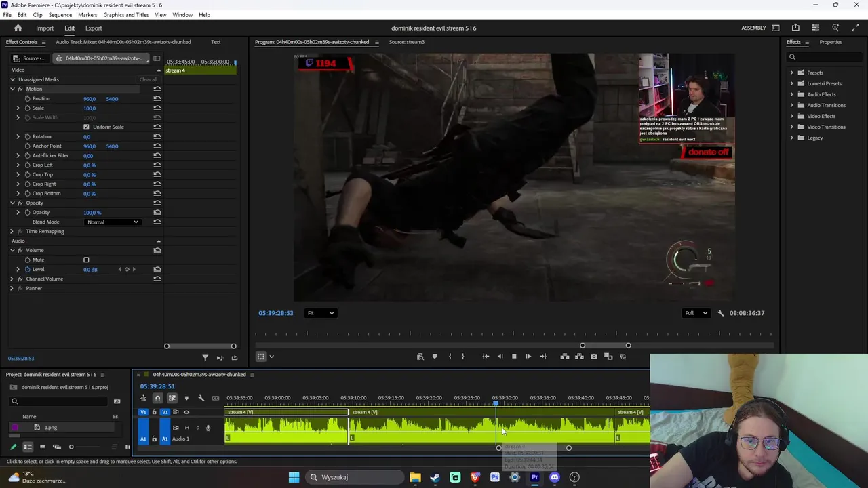Enable the Volume Mute checkbox
This screenshot has height=488, width=868.
[86, 260]
